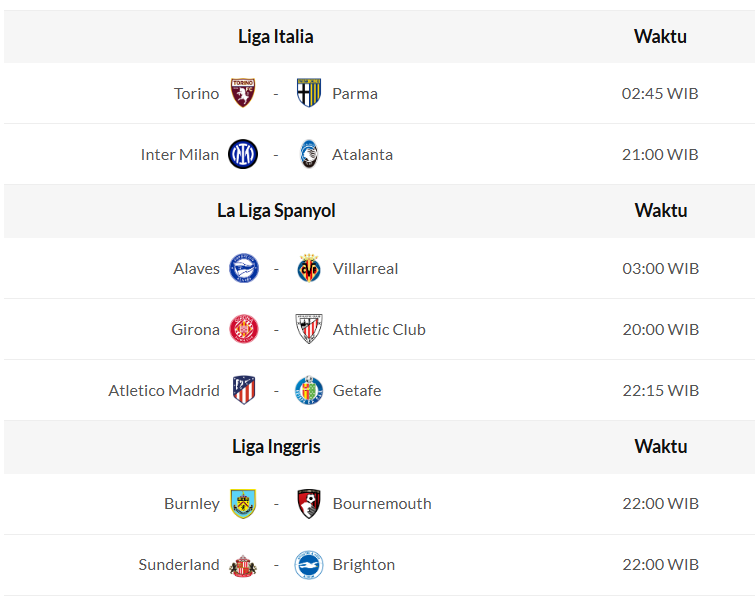This screenshot has height=600, width=755.
Task: Click the Athletic Club crest icon
Action: 309,329
